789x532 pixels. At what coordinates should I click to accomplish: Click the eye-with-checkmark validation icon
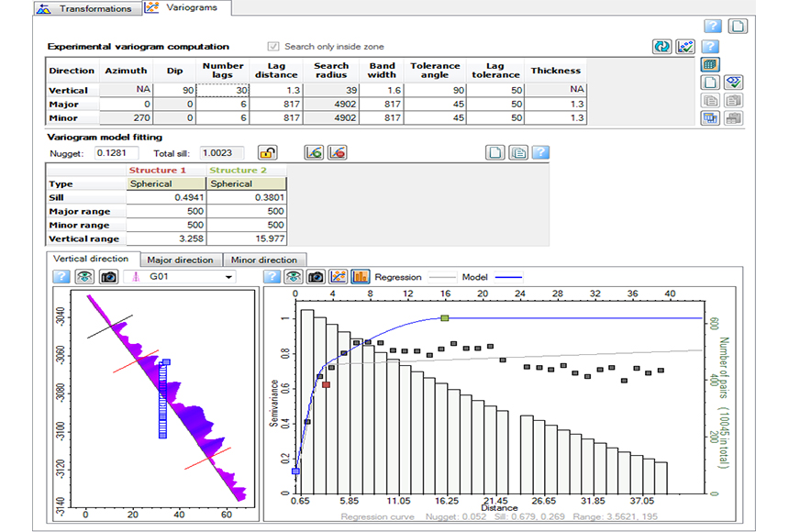(x=732, y=82)
